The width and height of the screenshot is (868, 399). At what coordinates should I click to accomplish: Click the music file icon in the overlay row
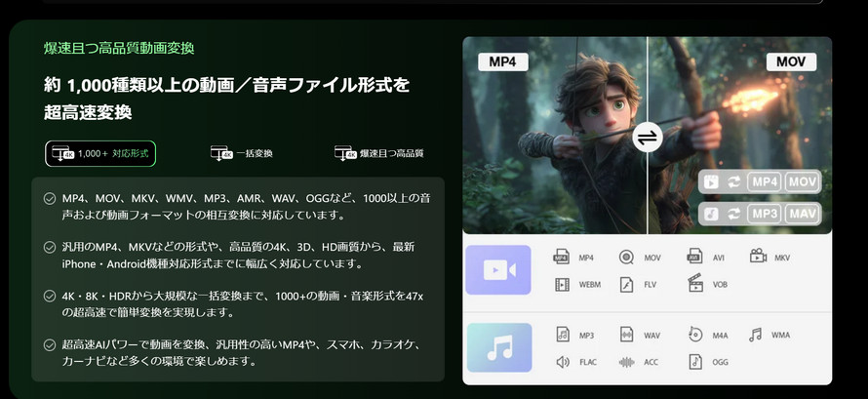coord(712,215)
